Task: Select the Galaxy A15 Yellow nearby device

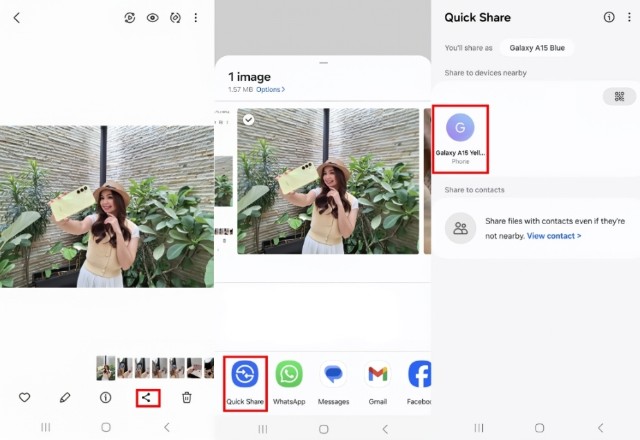Action: (460, 135)
